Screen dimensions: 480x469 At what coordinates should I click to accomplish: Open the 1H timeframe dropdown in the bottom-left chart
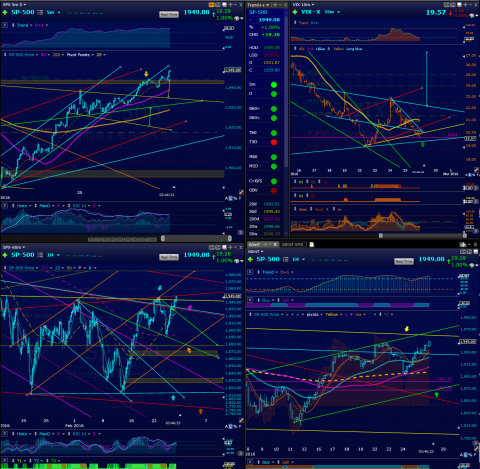[x=53, y=255]
